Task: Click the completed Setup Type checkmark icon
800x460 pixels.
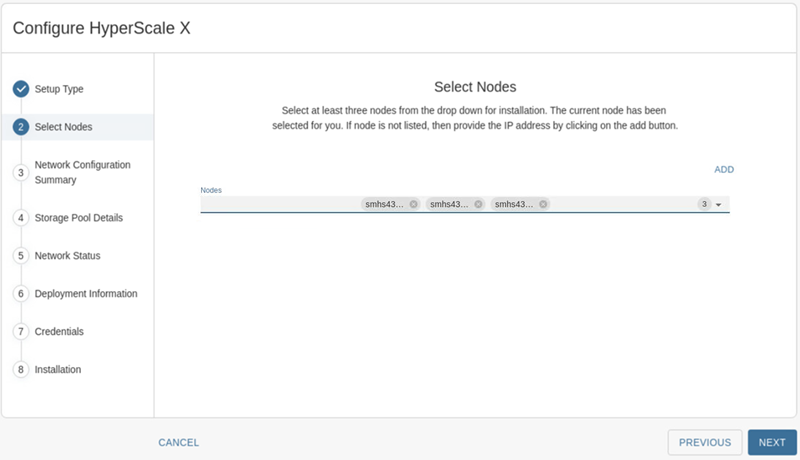Action: [x=20, y=89]
